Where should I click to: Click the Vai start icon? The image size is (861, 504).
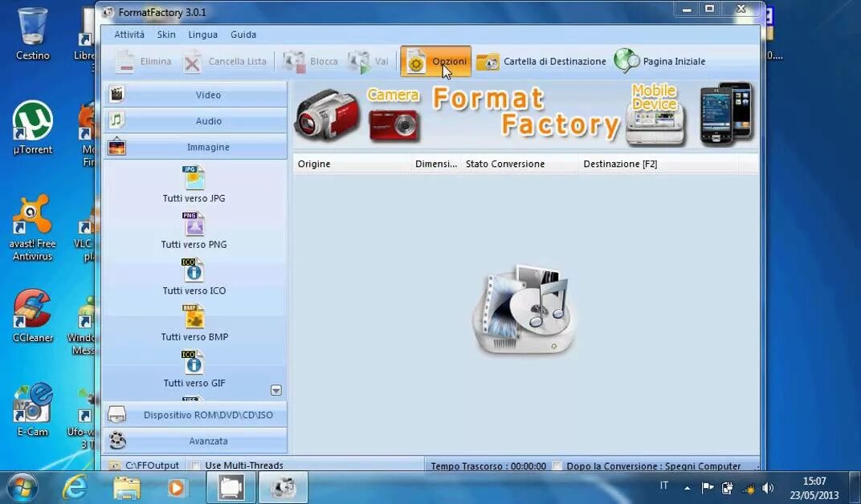click(x=360, y=62)
